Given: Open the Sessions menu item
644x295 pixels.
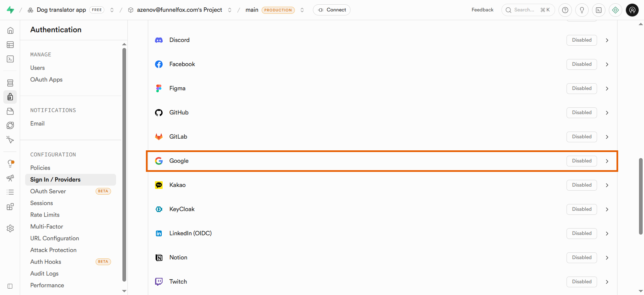Looking at the screenshot, I should pos(42,203).
